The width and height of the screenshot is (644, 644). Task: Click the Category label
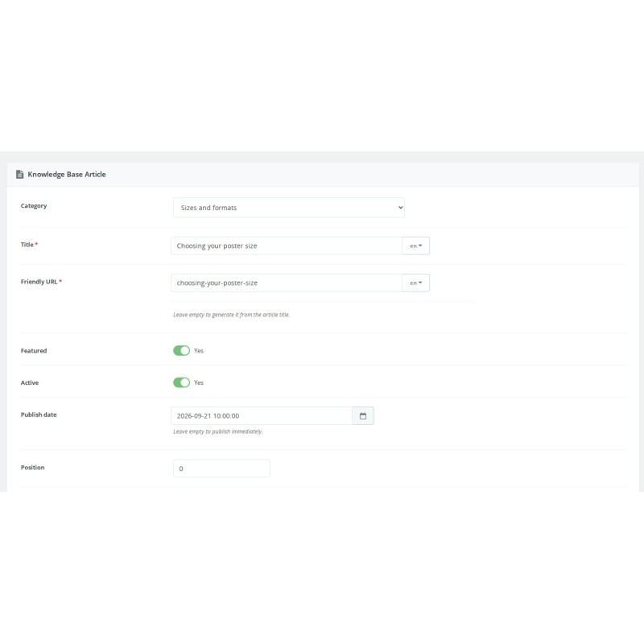[34, 206]
